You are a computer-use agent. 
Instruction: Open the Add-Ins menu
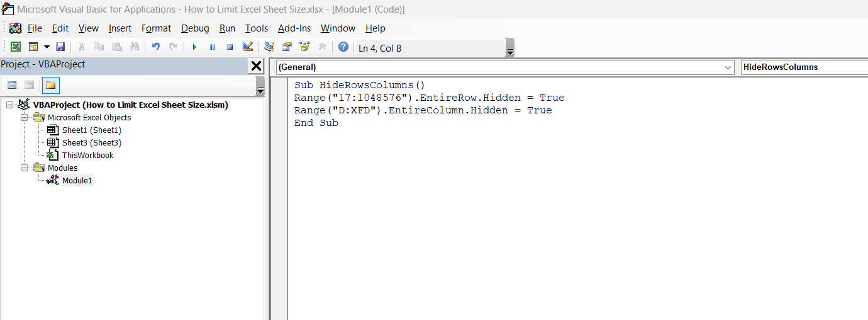[x=294, y=28]
